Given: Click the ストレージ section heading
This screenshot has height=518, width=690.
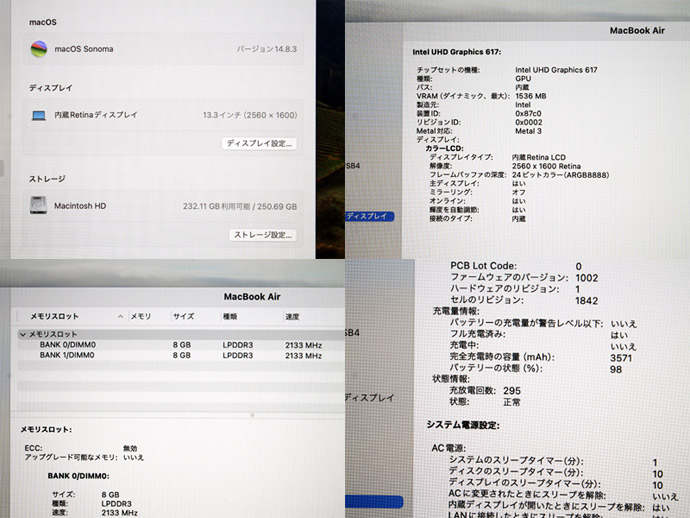Looking at the screenshot, I should click(47, 179).
